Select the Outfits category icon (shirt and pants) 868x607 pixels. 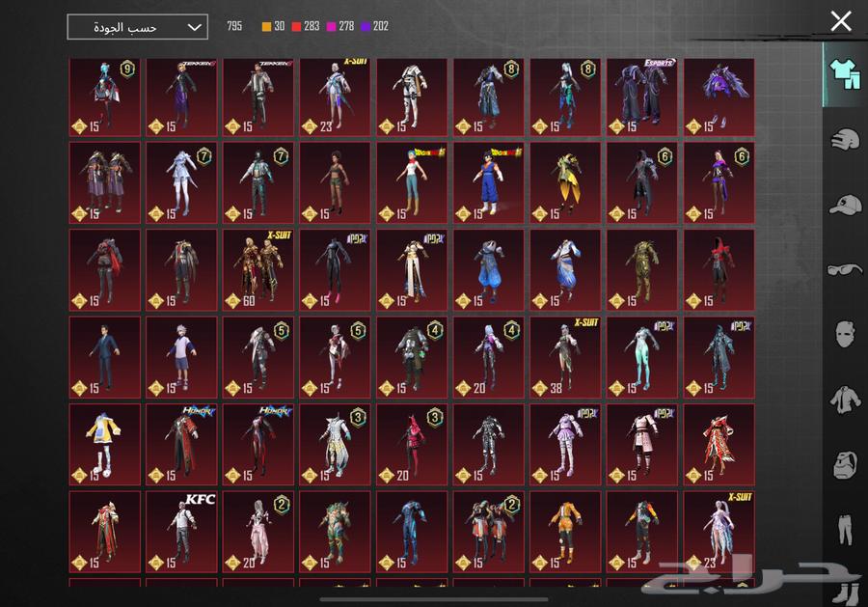[845, 74]
